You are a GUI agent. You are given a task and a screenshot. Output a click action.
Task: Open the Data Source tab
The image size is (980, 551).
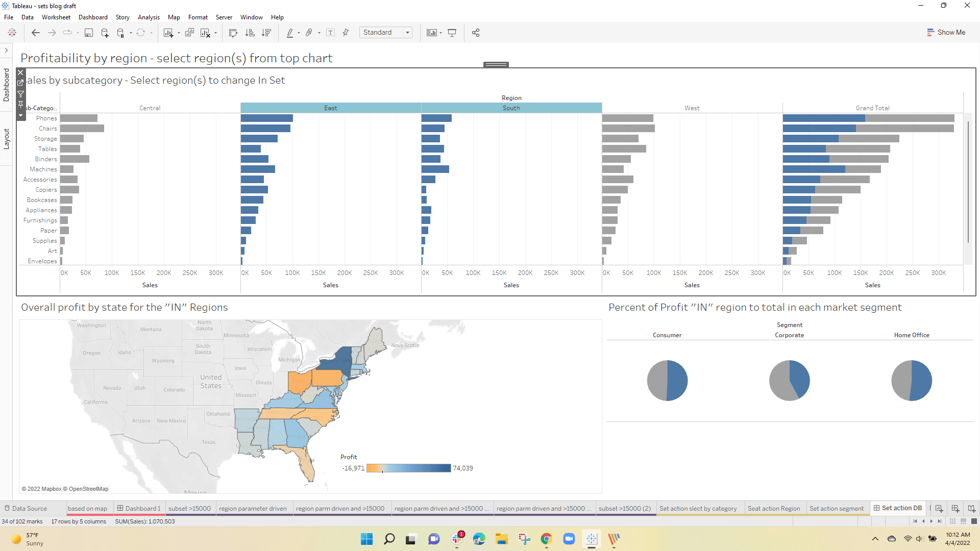(29, 509)
